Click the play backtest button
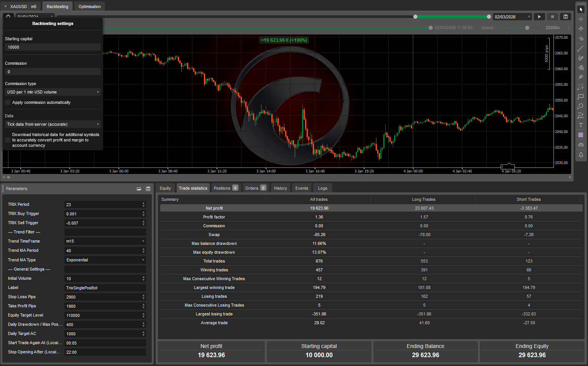Image resolution: width=588 pixels, height=366 pixels. point(539,17)
